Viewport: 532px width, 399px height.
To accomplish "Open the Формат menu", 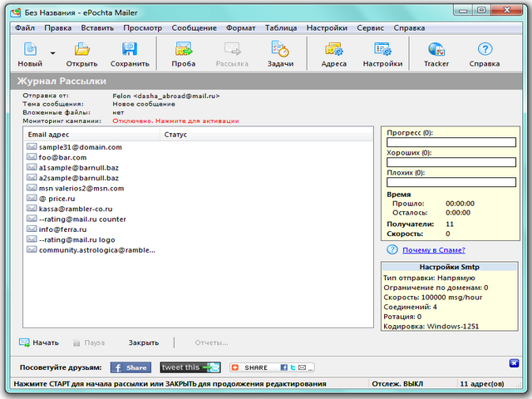I will click(240, 27).
